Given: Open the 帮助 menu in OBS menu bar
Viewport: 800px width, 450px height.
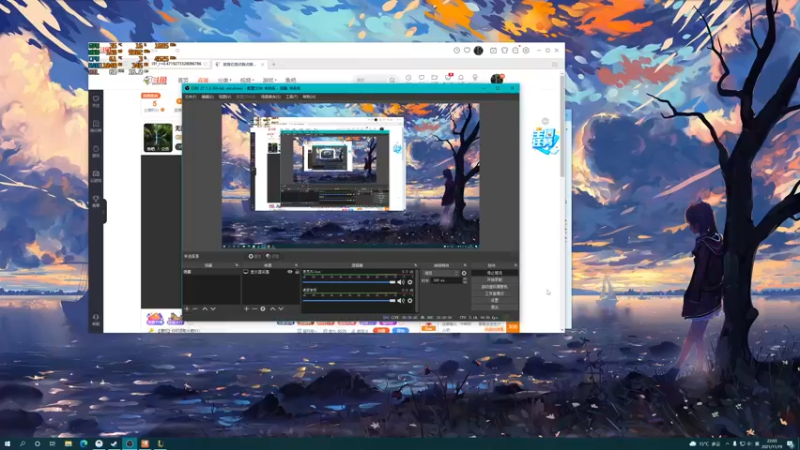Looking at the screenshot, I should [x=309, y=96].
